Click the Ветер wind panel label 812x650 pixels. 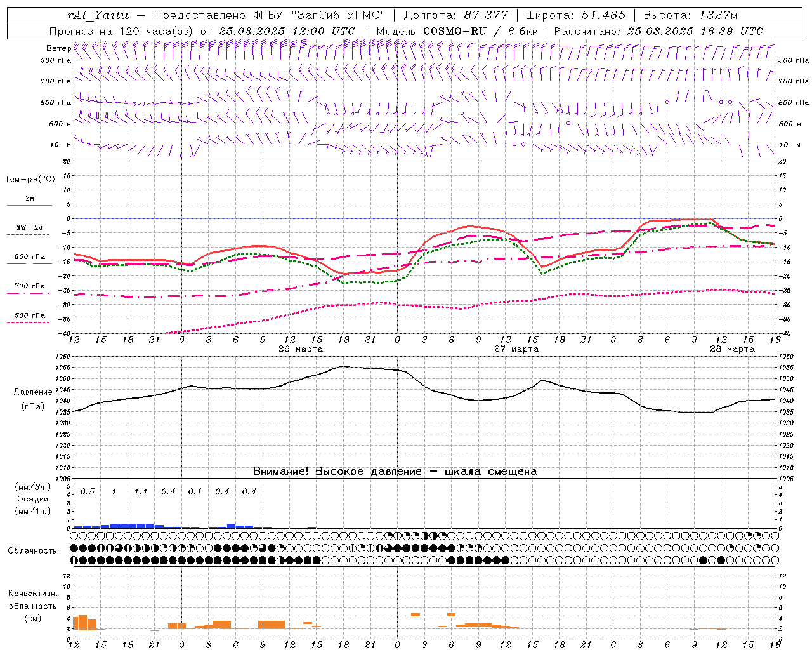58,48
